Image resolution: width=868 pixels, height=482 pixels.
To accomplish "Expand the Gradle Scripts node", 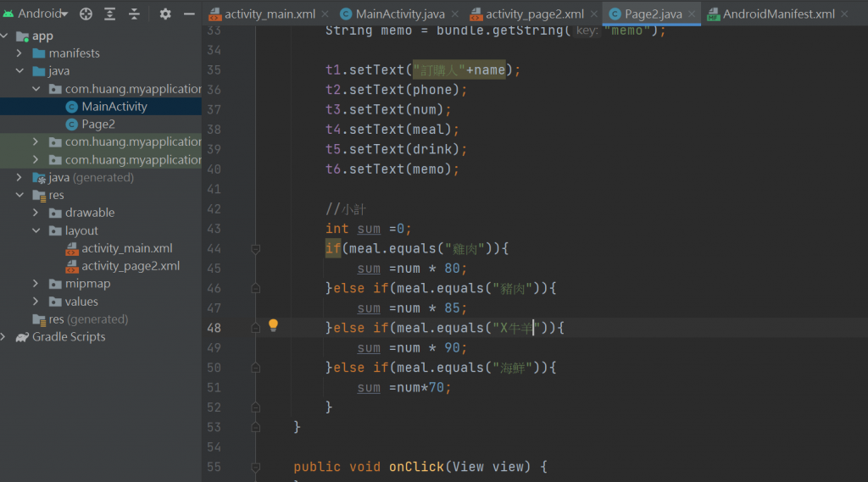I will (4, 336).
